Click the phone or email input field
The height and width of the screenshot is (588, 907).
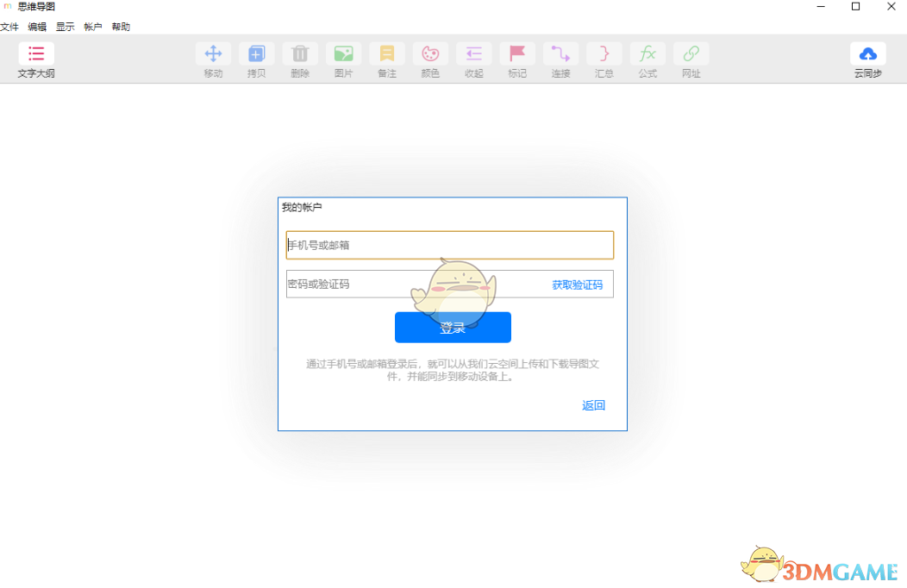(450, 245)
